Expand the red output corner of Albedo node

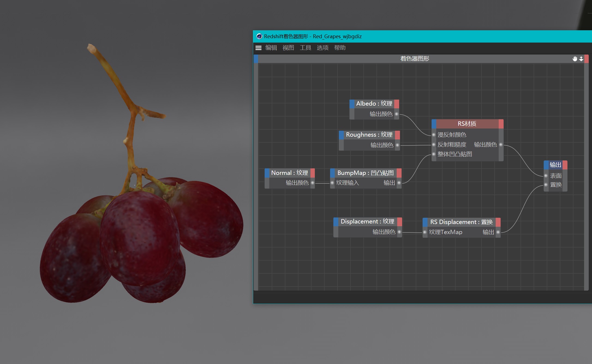[397, 104]
